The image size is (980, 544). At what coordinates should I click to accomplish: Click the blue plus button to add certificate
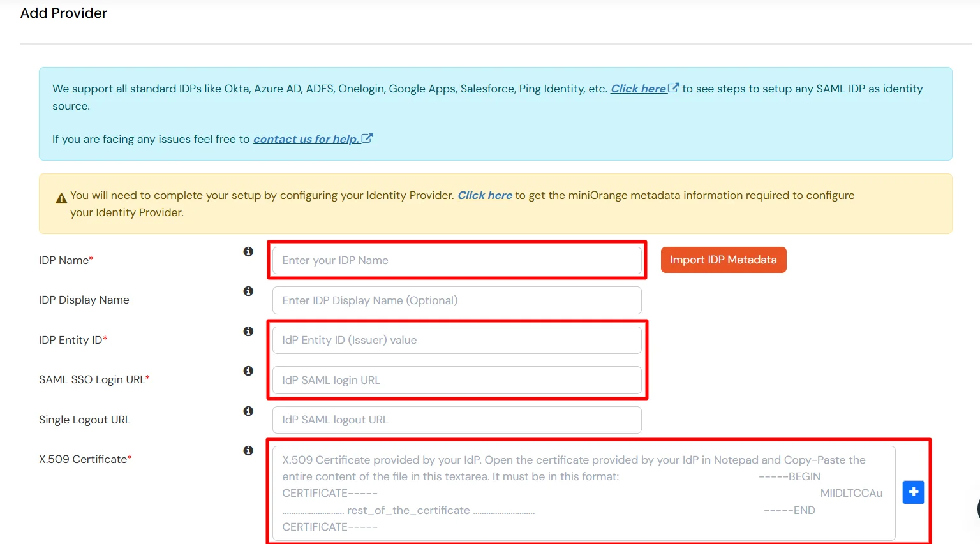(914, 492)
